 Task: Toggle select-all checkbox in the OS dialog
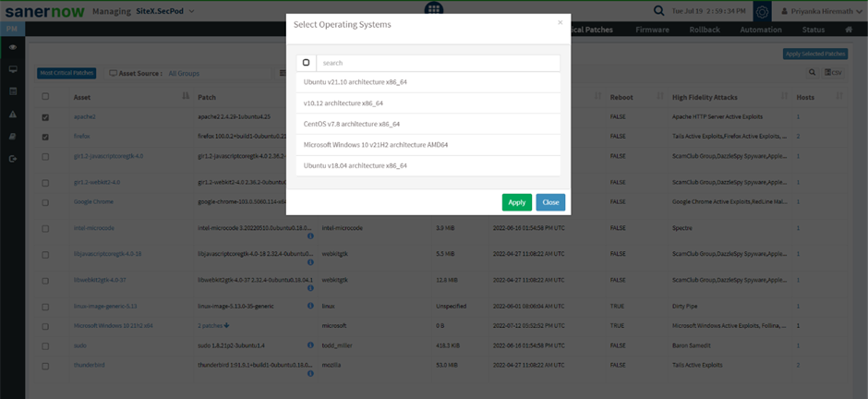pos(307,63)
